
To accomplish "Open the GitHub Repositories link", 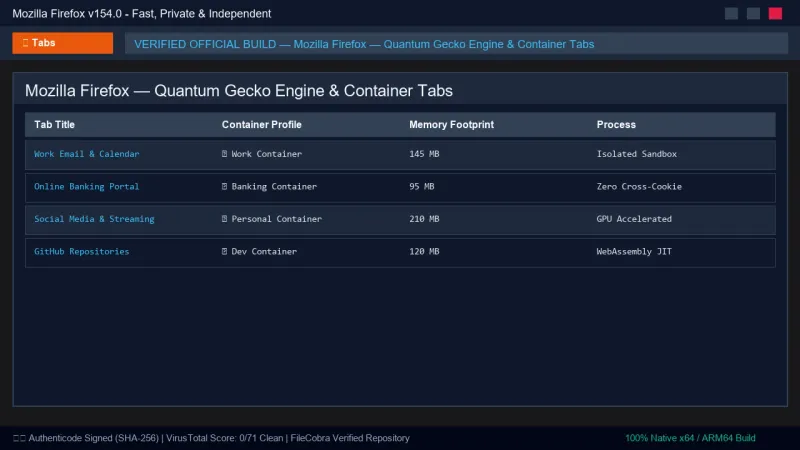I will (x=82, y=252).
